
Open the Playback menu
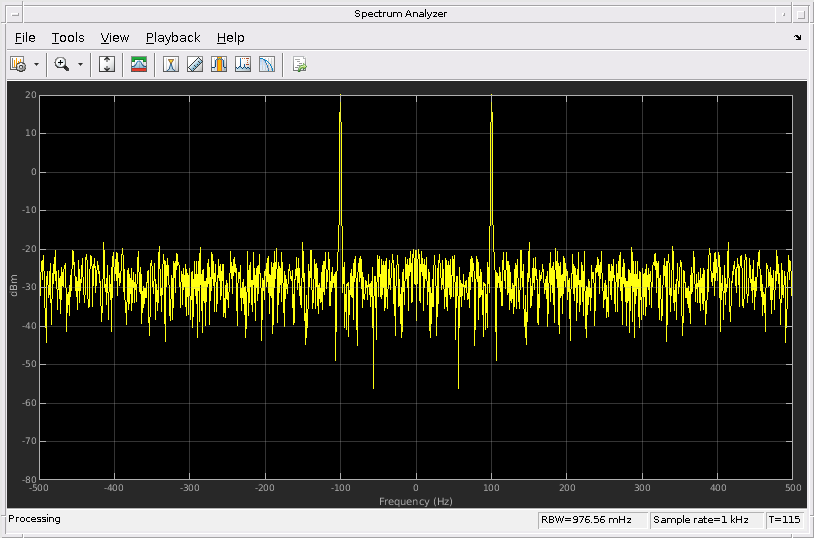173,38
